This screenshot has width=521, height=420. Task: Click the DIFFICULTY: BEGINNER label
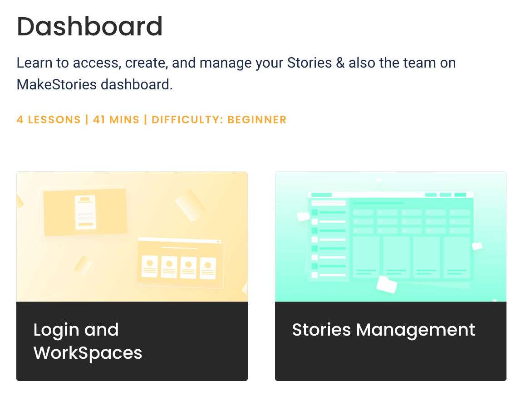coord(219,120)
